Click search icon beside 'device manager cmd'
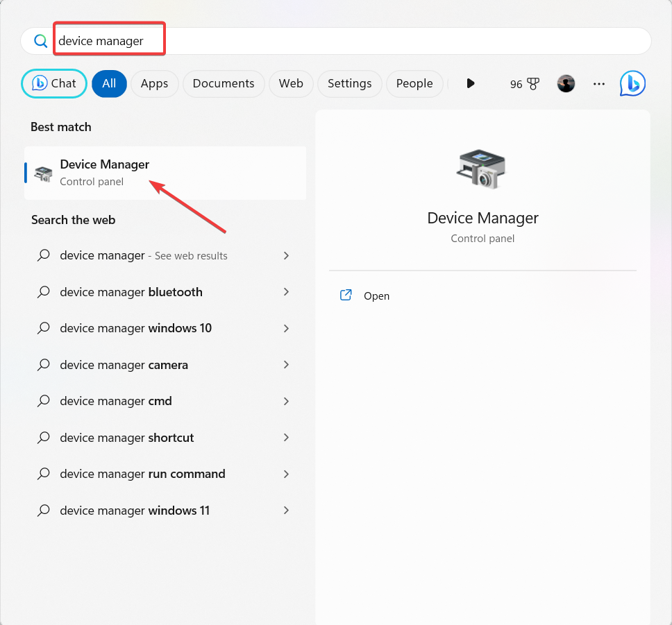The image size is (672, 625). 43,401
